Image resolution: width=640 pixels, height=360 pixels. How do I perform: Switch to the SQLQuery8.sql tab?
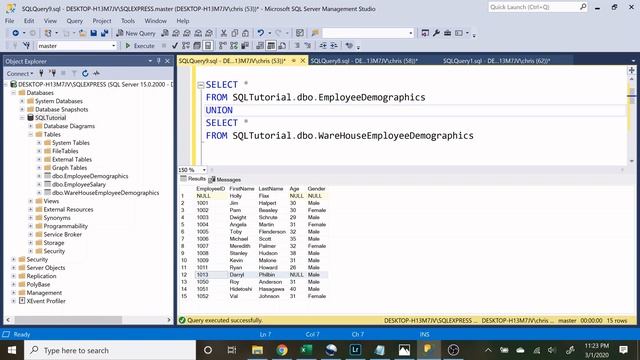tap(363, 61)
